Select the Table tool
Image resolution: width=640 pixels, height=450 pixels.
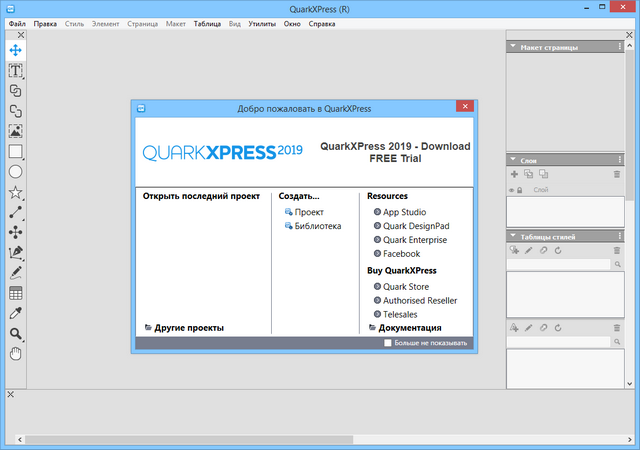pyautogui.click(x=16, y=293)
